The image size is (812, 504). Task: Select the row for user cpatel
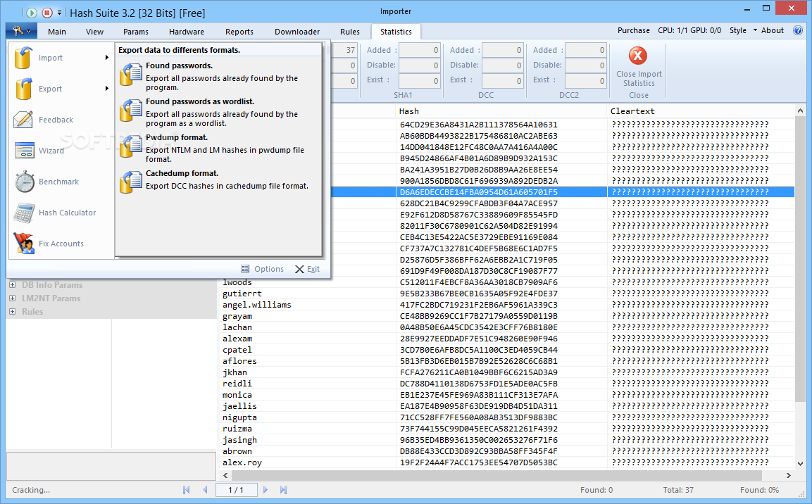coord(506,350)
